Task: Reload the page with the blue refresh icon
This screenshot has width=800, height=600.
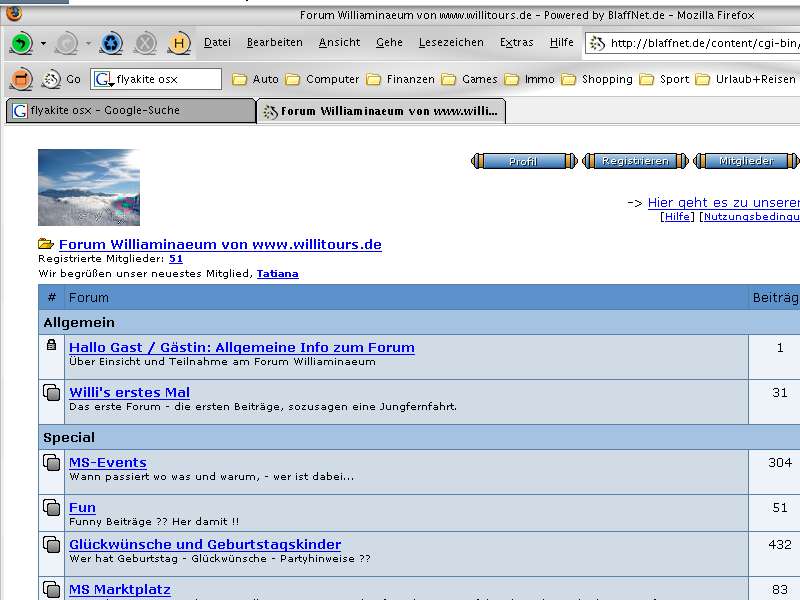Action: (x=111, y=43)
